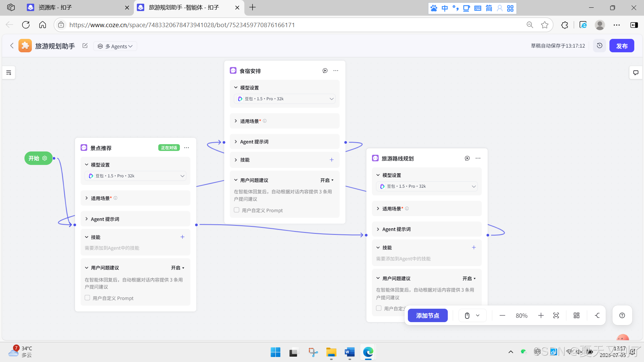Expand Agent 提示词 section in 景点推荐 node
Viewport: 644px width, 362px height.
105,219
